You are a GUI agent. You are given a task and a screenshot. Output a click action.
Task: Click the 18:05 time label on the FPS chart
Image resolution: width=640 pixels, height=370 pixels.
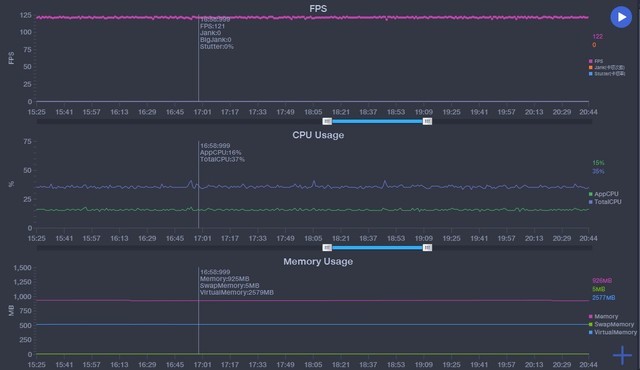[313, 112]
